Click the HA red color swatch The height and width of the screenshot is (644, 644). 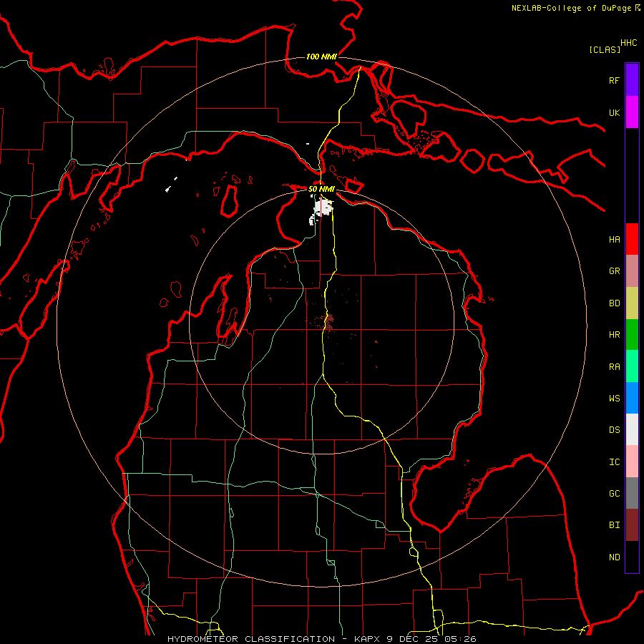[x=632, y=239]
